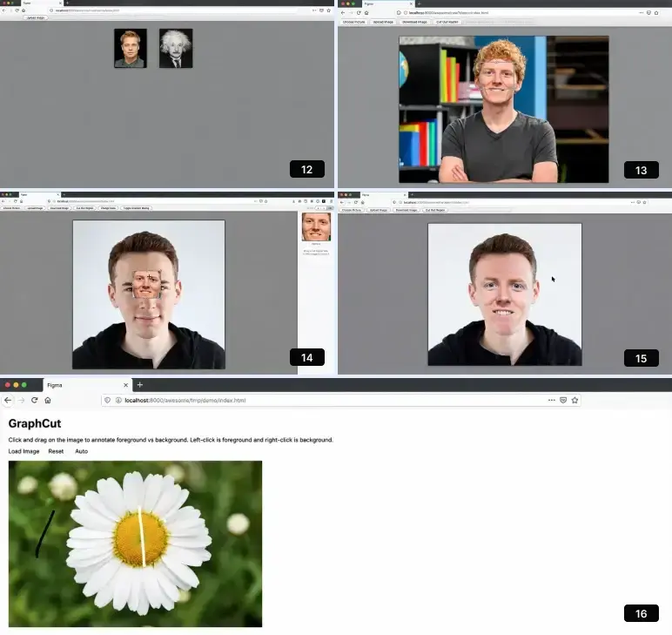The height and width of the screenshot is (635, 672).
Task: Open three-dots menu in bookshelf-photo window
Action: 642,13
